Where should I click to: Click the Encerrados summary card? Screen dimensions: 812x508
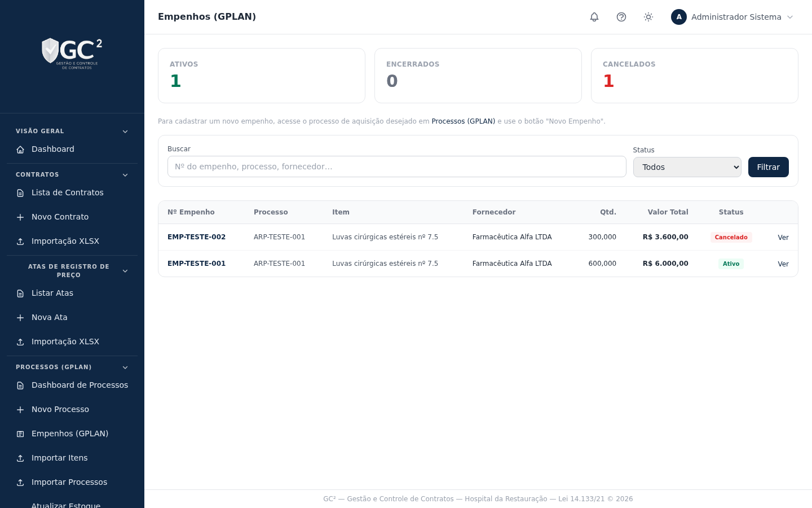pos(478,76)
